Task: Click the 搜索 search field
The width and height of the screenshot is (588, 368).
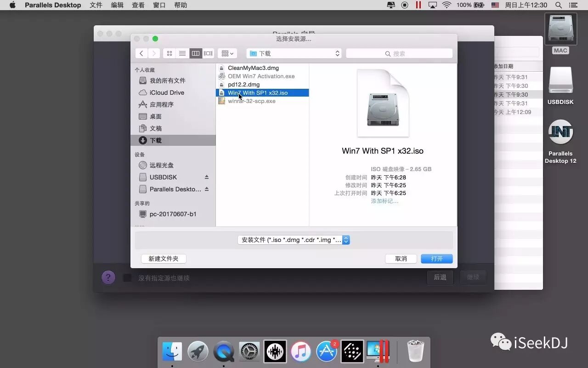Action: [x=399, y=53]
